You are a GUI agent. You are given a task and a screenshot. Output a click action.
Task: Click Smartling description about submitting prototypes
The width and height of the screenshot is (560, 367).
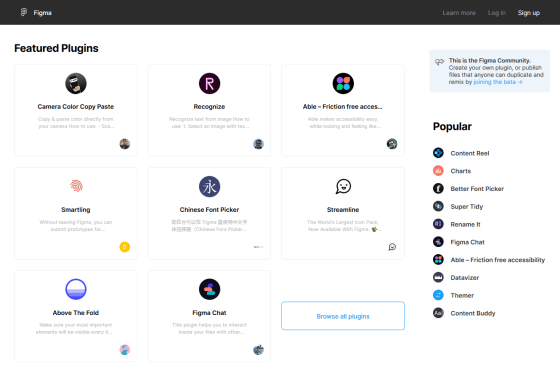pos(76,226)
